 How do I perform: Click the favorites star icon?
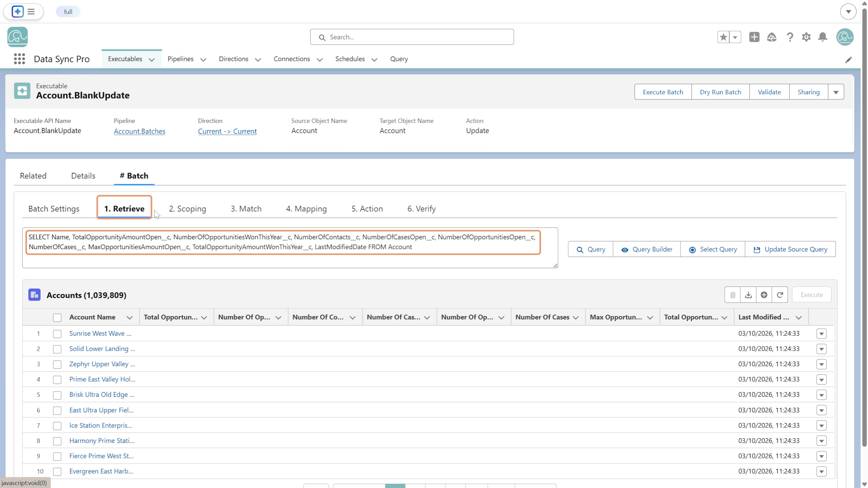tap(723, 37)
